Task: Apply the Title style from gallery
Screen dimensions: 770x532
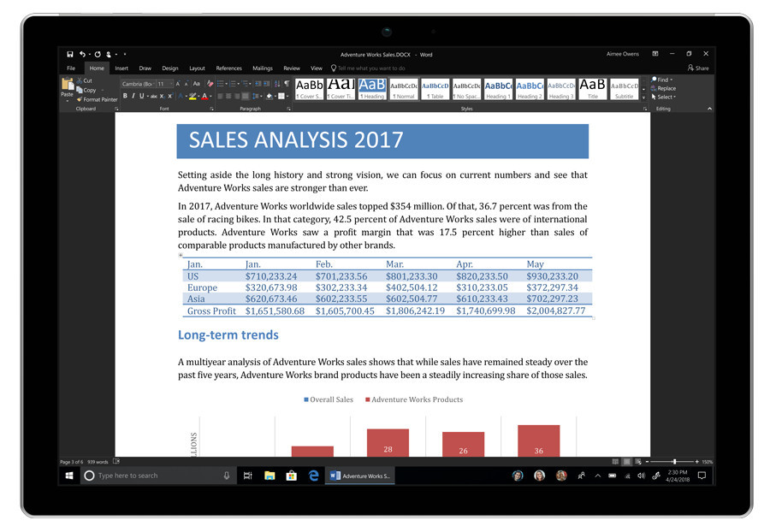Action: tap(592, 89)
